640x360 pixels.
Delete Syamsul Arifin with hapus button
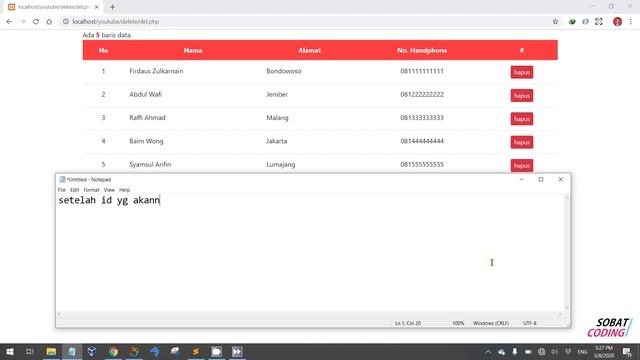[522, 165]
